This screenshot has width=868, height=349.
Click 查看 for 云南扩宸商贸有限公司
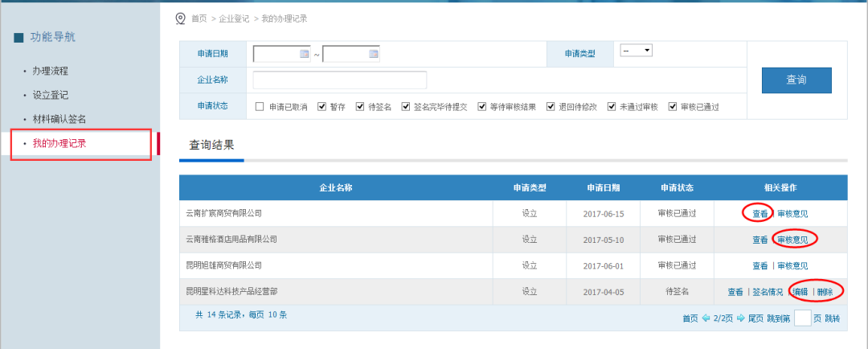[760, 213]
